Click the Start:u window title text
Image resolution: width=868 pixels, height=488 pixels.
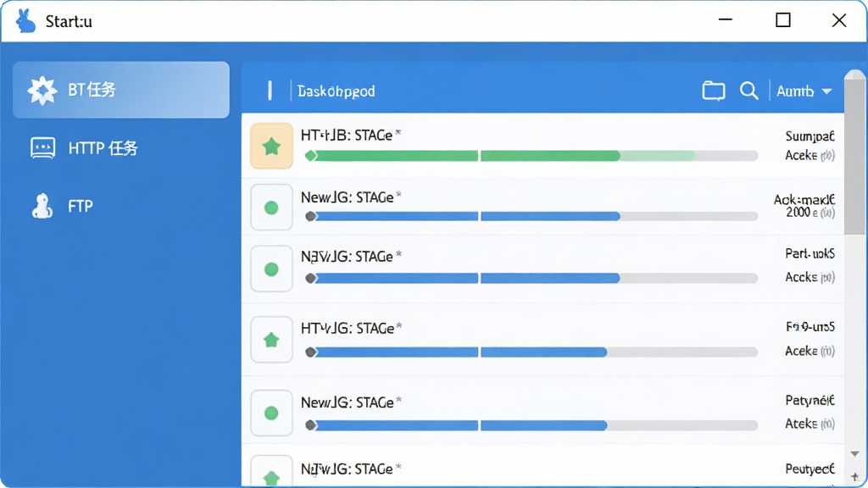pyautogui.click(x=69, y=21)
